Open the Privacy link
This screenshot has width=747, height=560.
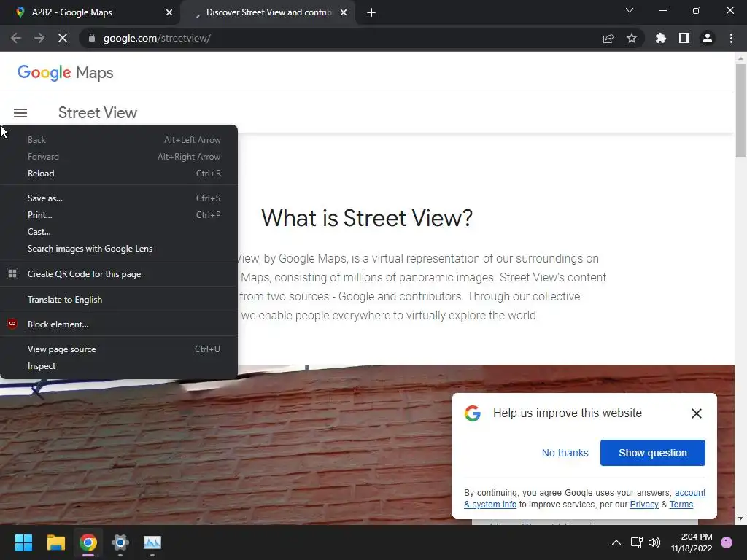coord(644,505)
